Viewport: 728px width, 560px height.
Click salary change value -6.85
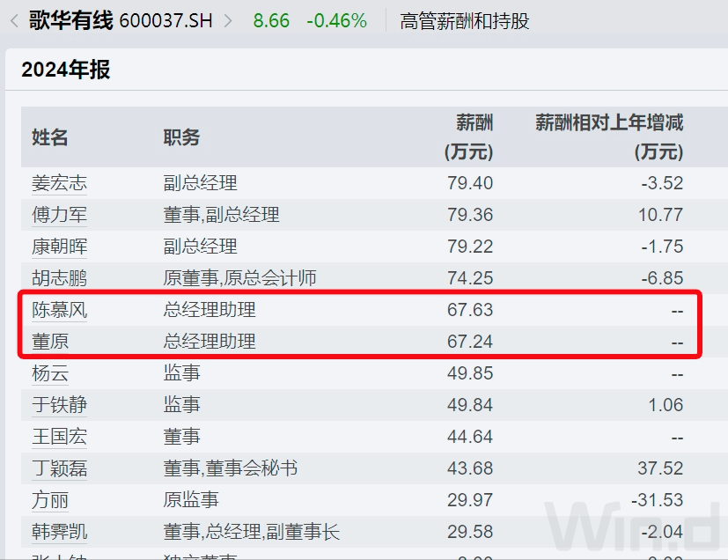point(662,278)
